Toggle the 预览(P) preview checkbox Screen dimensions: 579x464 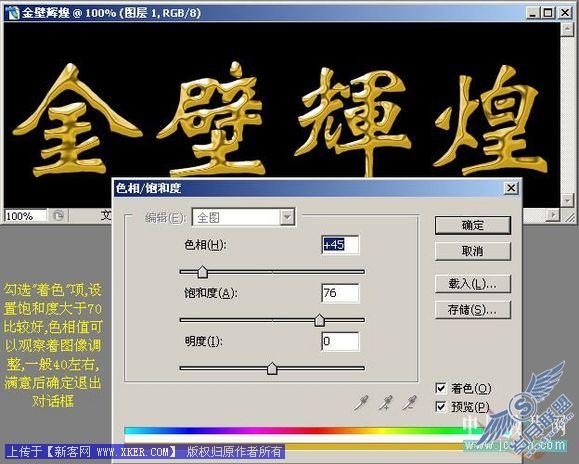tap(441, 407)
